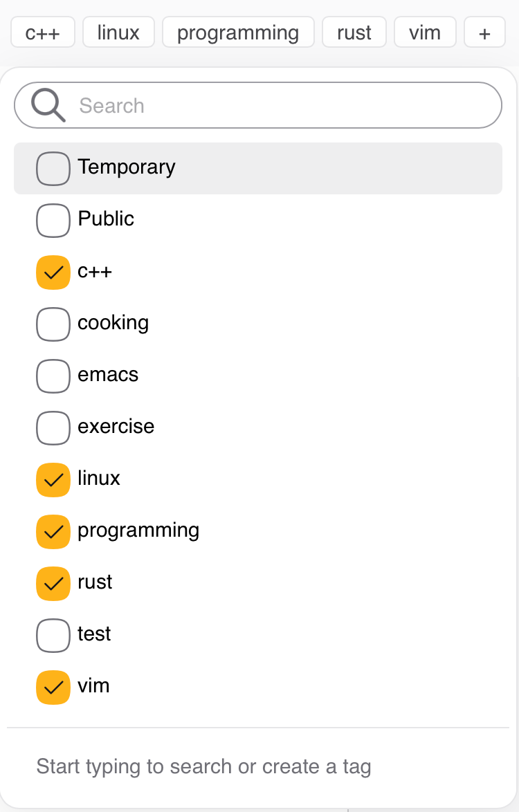Click the vim tag chip

[425, 32]
